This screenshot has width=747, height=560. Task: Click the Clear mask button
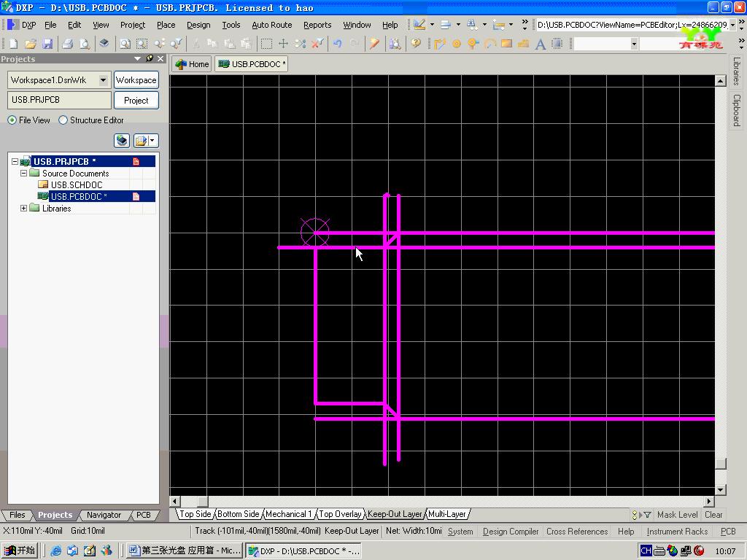(713, 515)
